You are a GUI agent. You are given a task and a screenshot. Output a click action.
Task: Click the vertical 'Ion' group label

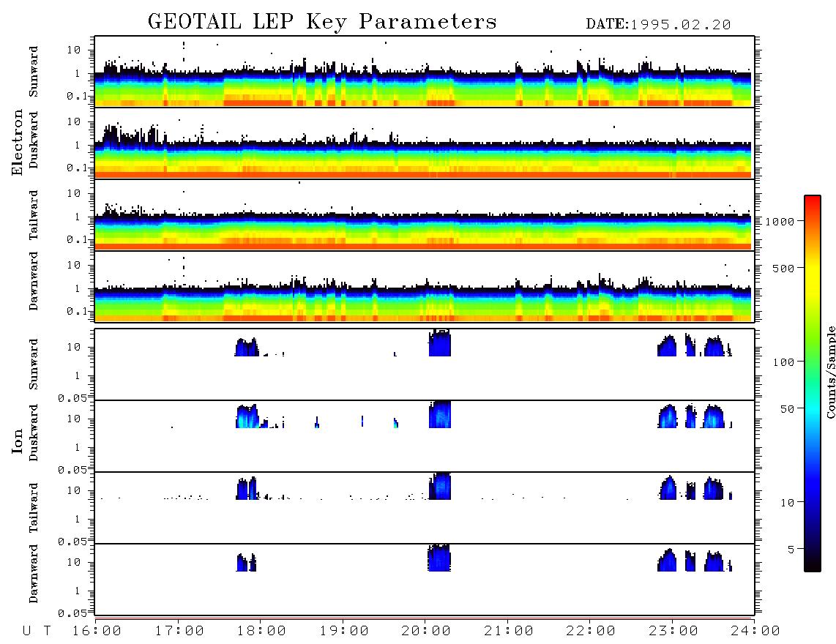coord(18,441)
